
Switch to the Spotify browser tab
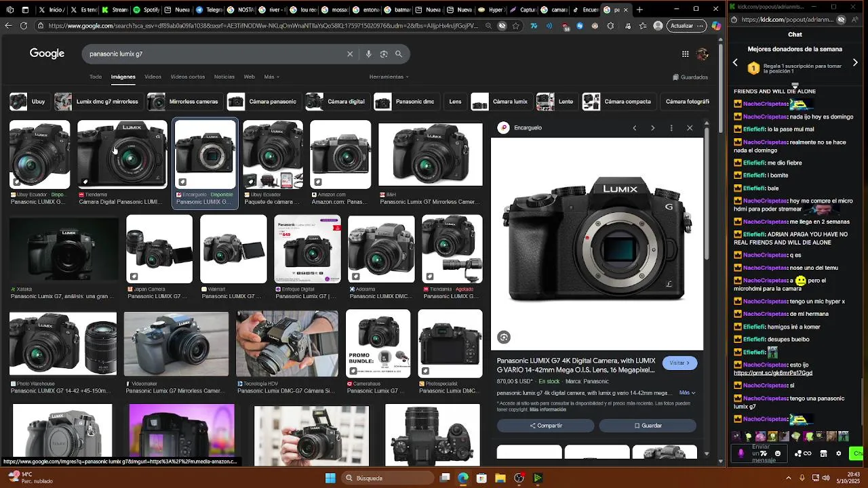(146, 9)
